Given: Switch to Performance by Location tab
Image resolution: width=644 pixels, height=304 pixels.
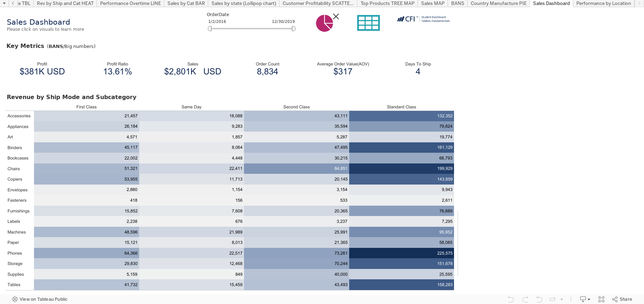Looking at the screenshot, I should coord(604,3).
